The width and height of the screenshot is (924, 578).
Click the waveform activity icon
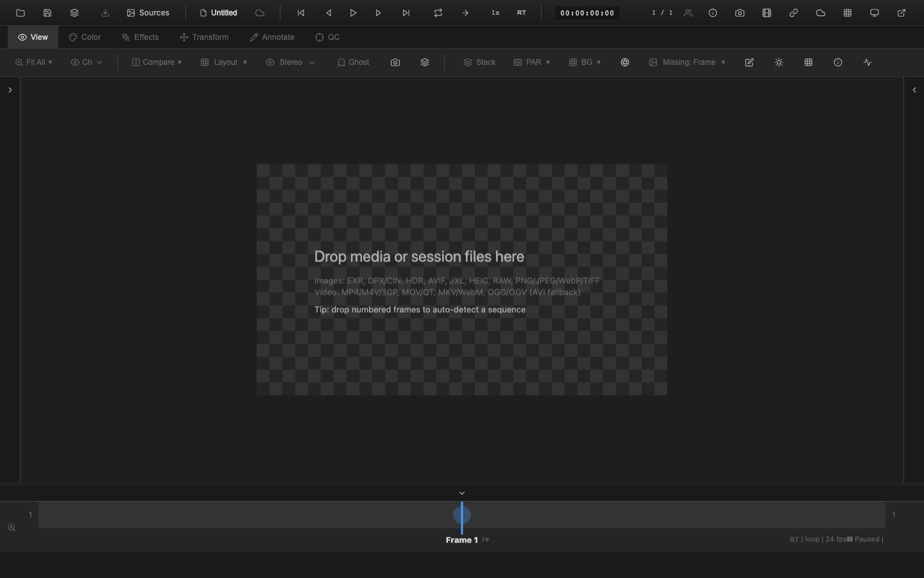coord(868,62)
